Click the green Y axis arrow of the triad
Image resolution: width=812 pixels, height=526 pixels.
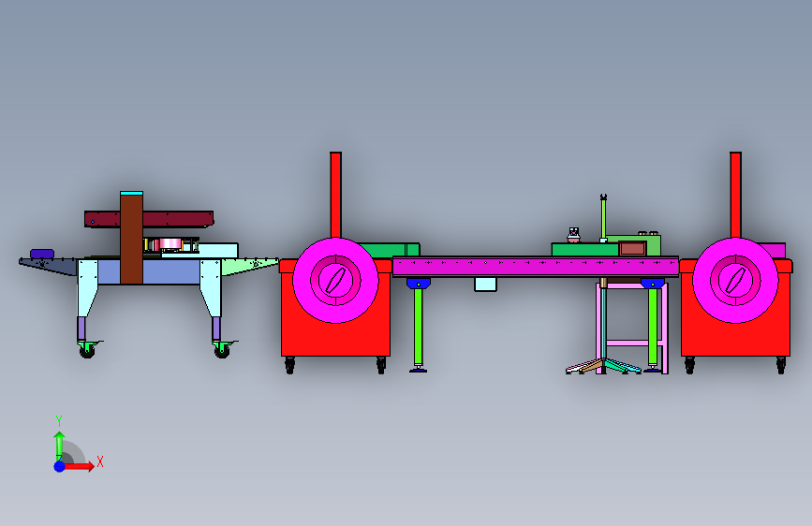59,446
